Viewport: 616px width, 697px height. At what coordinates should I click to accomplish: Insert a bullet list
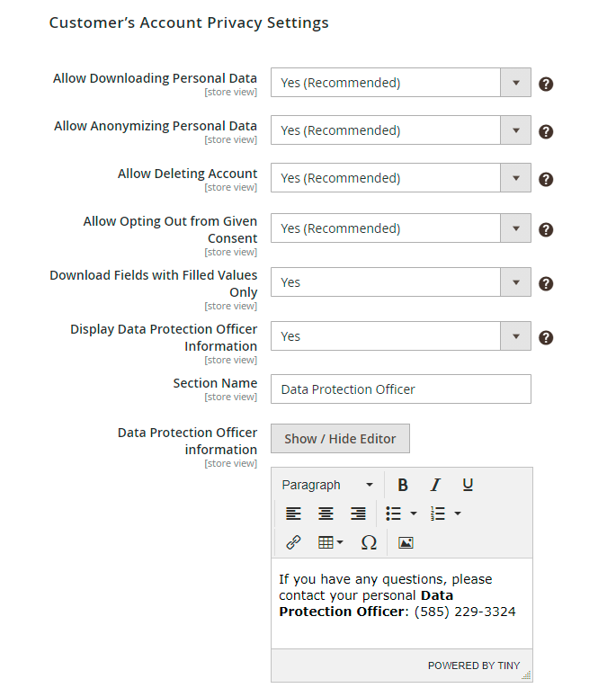(394, 514)
